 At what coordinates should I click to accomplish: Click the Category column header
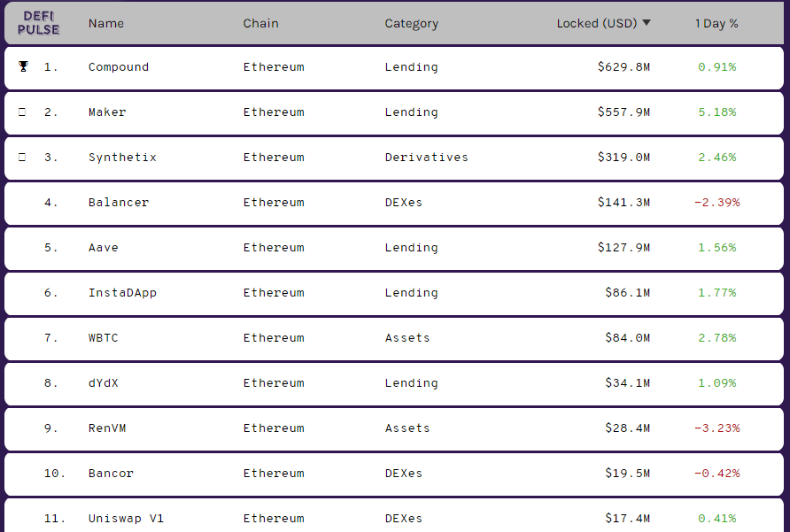tap(411, 24)
